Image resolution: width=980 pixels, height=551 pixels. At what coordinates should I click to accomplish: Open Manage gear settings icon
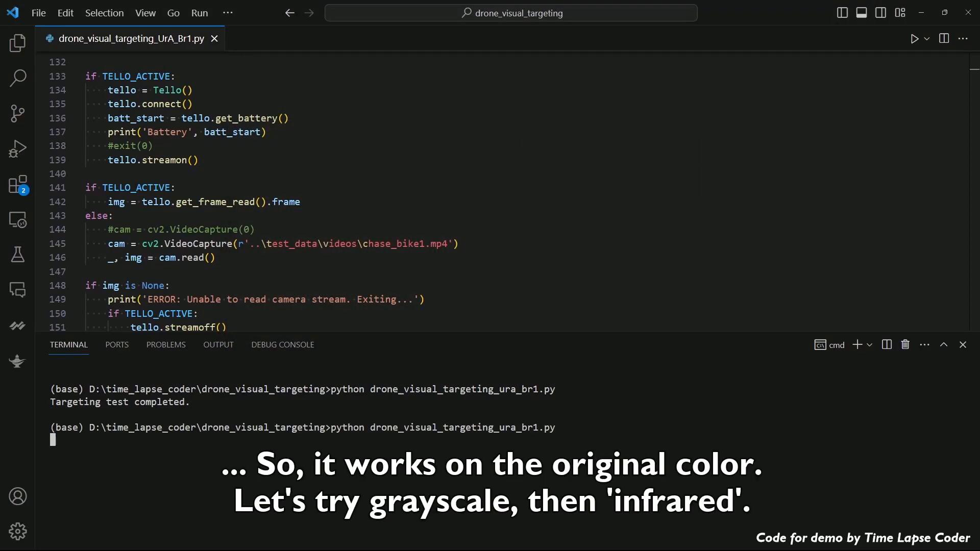pyautogui.click(x=18, y=532)
